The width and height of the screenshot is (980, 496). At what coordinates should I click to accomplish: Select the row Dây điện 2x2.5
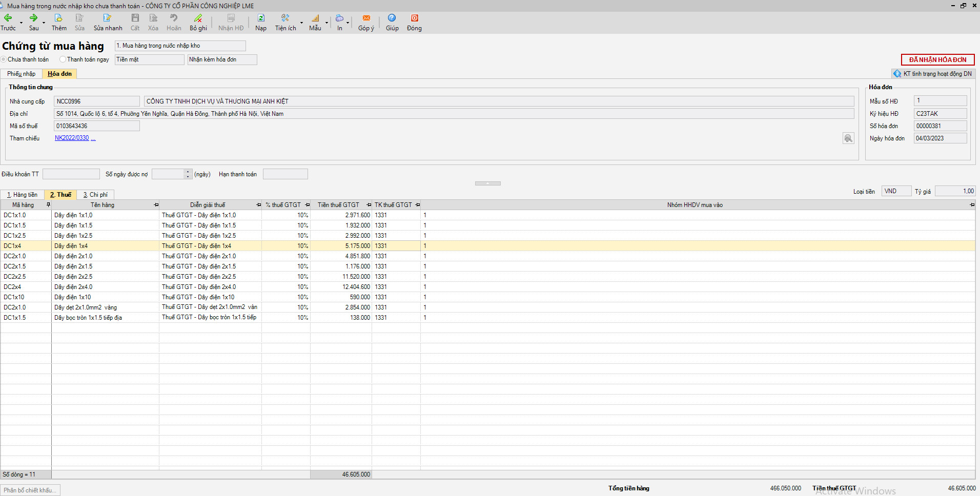click(x=487, y=277)
